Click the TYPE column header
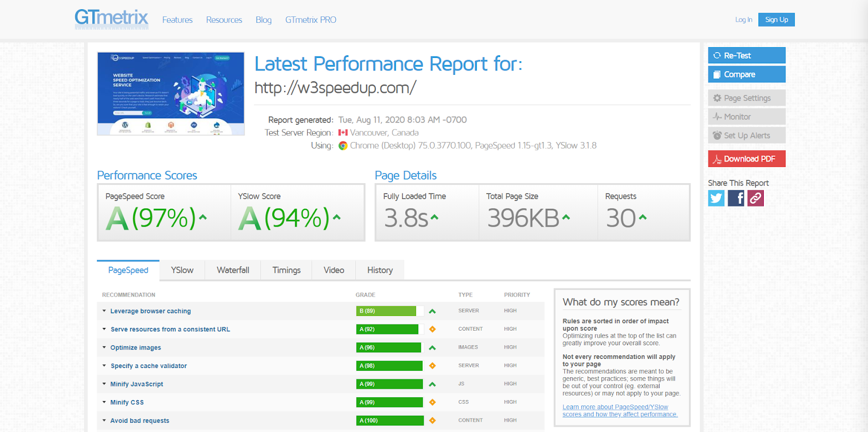This screenshot has width=868, height=432. [465, 295]
